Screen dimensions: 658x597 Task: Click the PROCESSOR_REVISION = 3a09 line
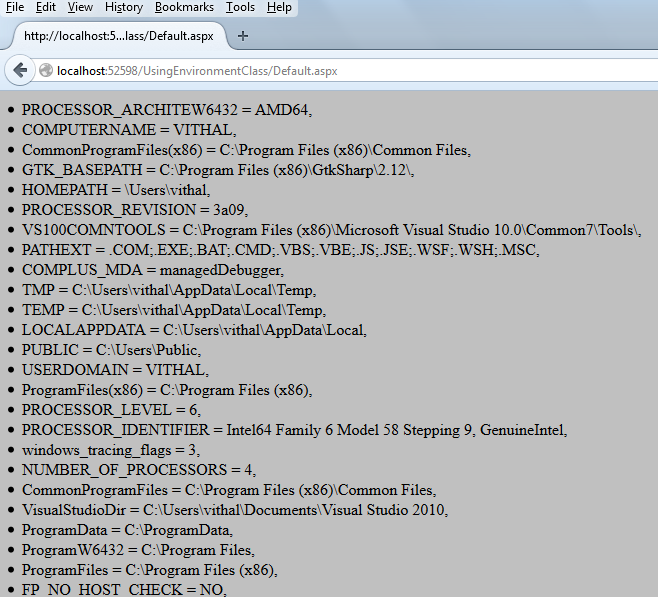tap(135, 210)
